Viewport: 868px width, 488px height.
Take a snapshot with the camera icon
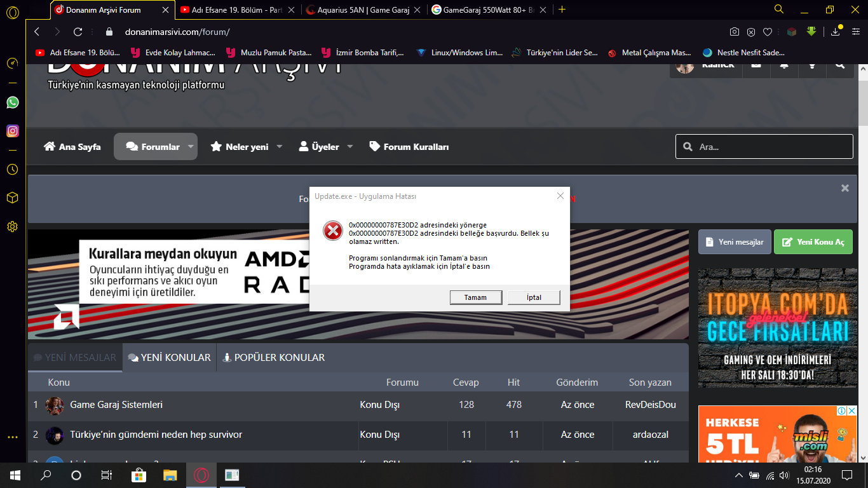735,32
